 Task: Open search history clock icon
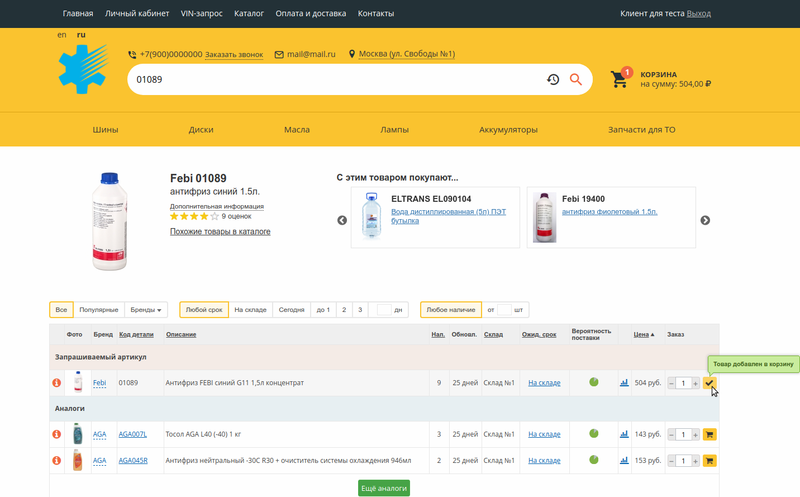(553, 80)
